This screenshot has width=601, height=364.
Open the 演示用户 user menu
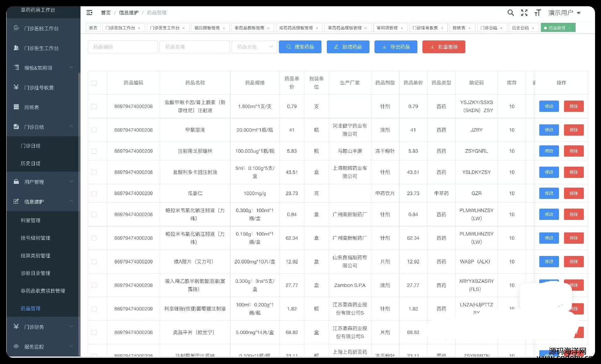click(565, 13)
